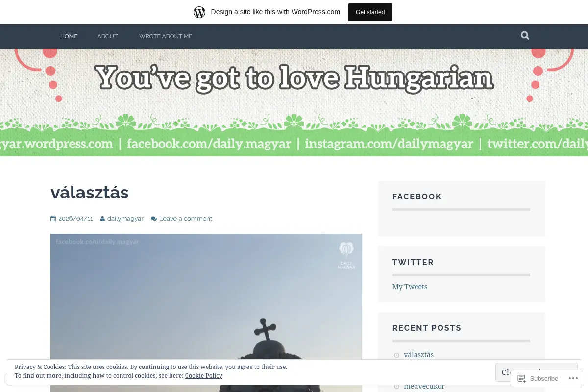588x392 pixels.
Task: Open the church cross post image
Action: (206, 313)
